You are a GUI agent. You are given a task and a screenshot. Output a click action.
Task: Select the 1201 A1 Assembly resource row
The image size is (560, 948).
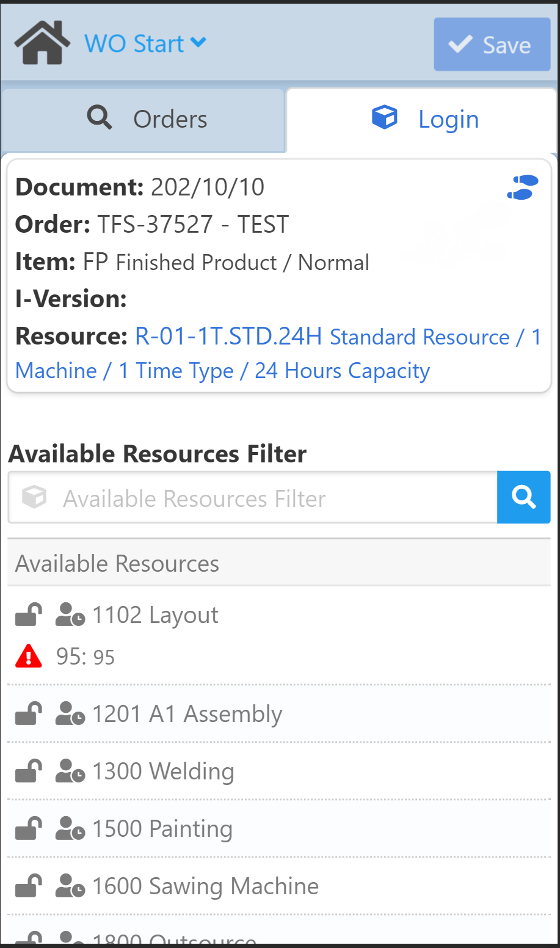point(187,713)
